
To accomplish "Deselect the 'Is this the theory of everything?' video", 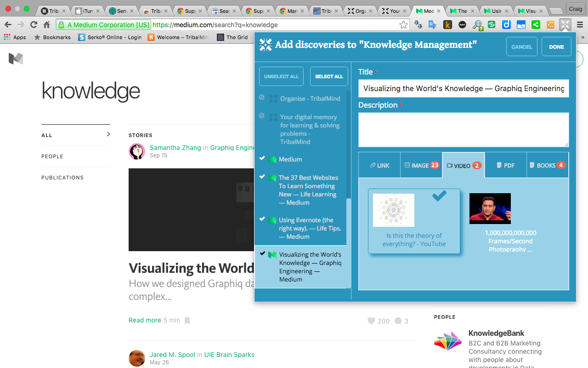I will 414,221.
